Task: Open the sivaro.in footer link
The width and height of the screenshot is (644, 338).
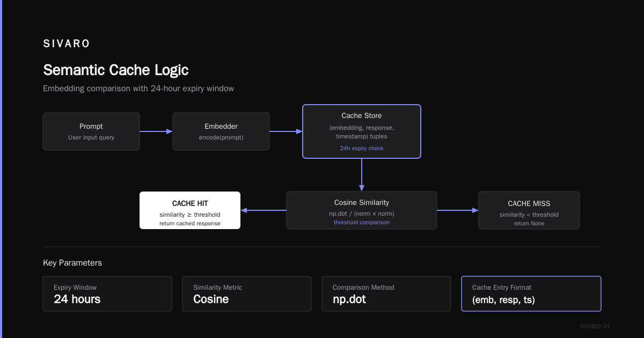Action: coord(595,326)
